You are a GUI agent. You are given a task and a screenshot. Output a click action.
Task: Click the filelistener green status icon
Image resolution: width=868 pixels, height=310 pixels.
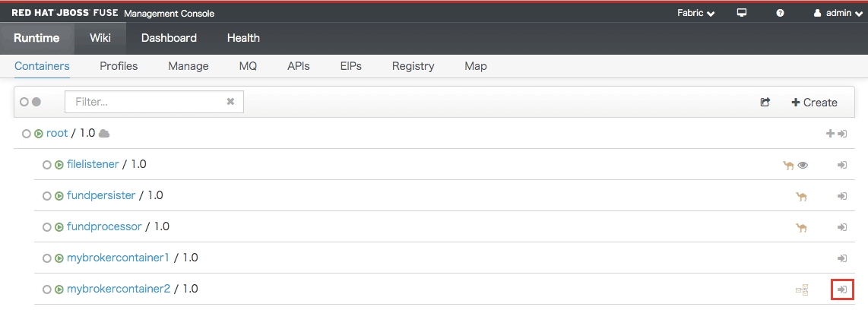[x=59, y=164]
